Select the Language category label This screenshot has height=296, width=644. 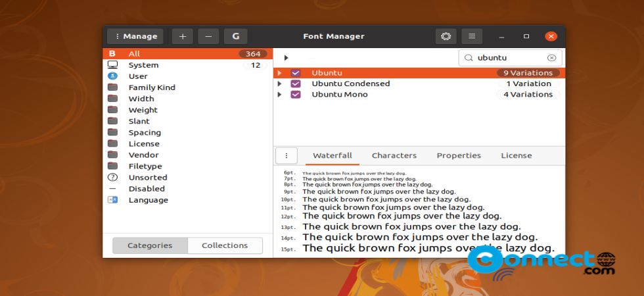149,200
